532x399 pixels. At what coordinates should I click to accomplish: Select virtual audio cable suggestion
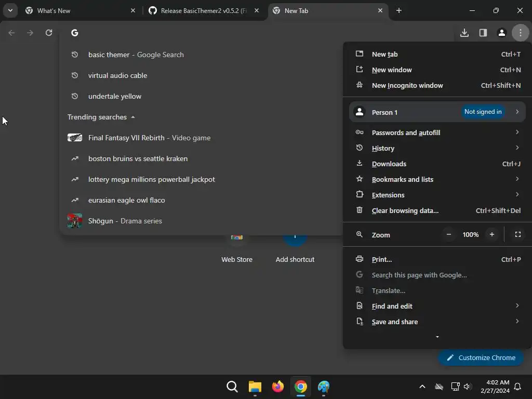[201, 75]
